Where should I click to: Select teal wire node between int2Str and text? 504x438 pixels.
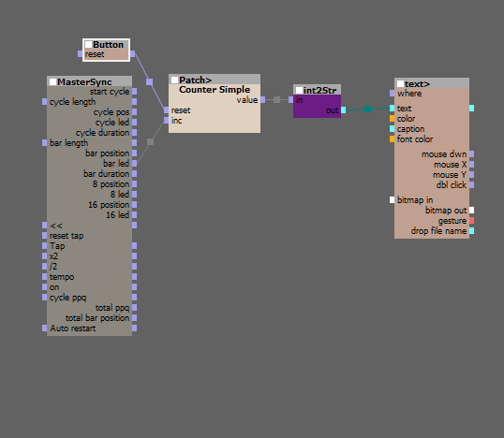point(368,109)
